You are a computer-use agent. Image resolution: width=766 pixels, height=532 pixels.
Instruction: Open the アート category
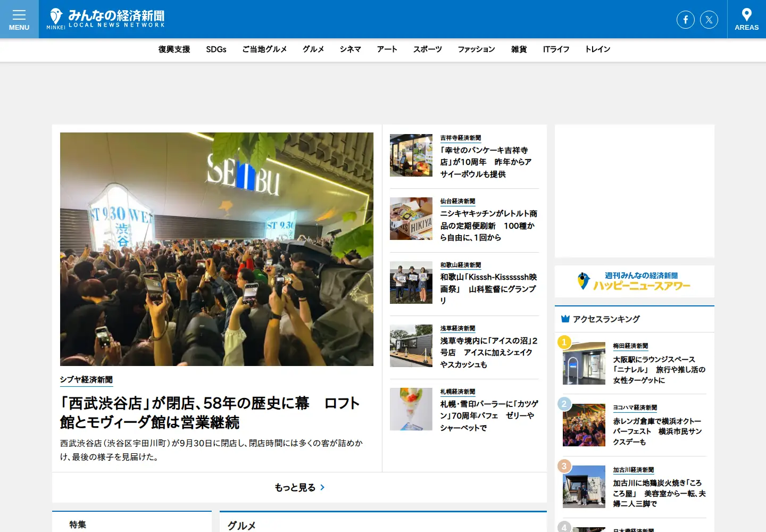coord(387,49)
